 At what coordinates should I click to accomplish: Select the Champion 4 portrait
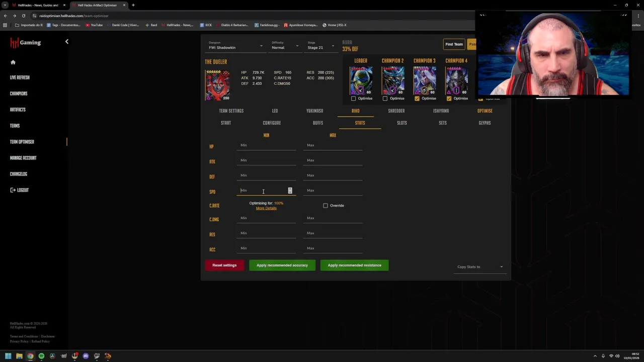[x=456, y=80]
